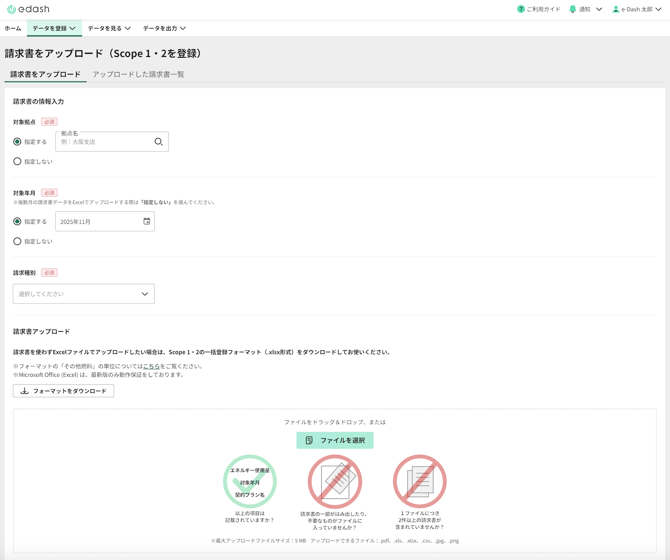Switch to 請求書をアップロード tab
The image size is (670, 560).
pyautogui.click(x=45, y=74)
